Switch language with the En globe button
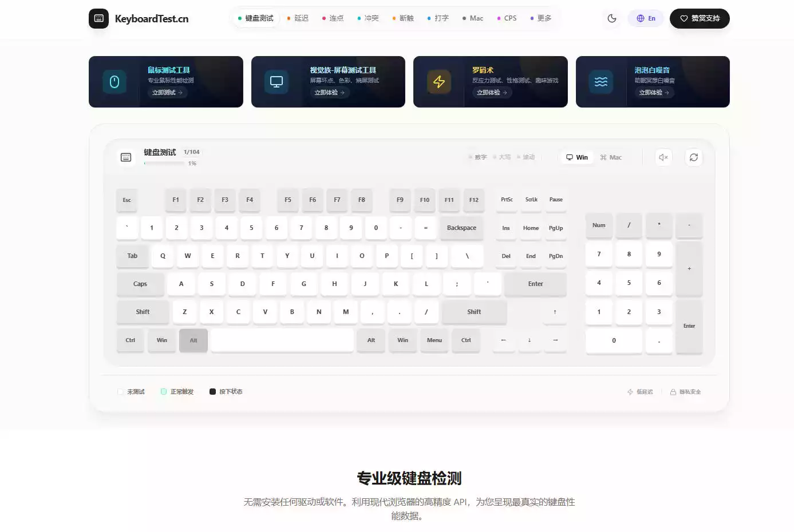The width and height of the screenshot is (794, 532). coord(646,18)
